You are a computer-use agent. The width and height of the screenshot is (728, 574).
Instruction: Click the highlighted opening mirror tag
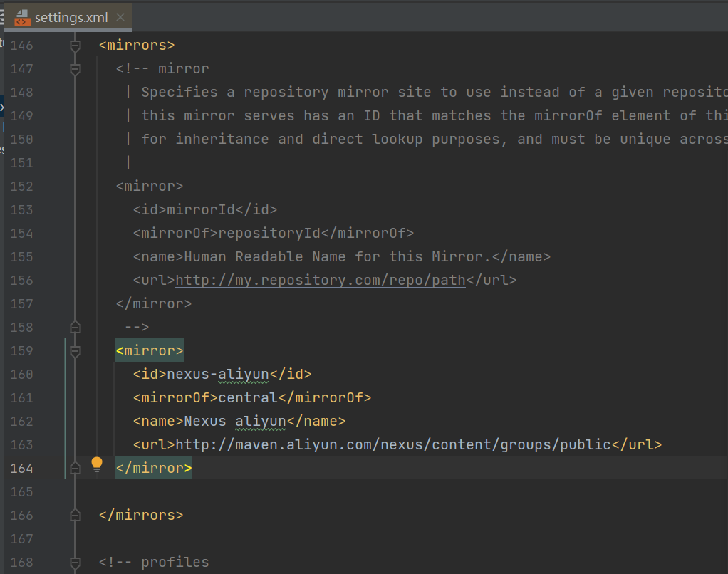150,351
